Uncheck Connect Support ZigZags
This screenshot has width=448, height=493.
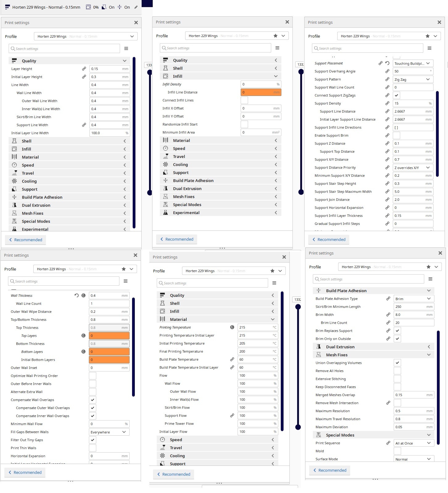coord(396,95)
